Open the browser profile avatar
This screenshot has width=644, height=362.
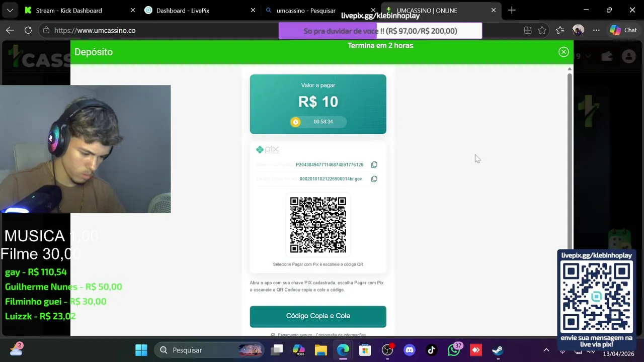pyautogui.click(x=578, y=30)
